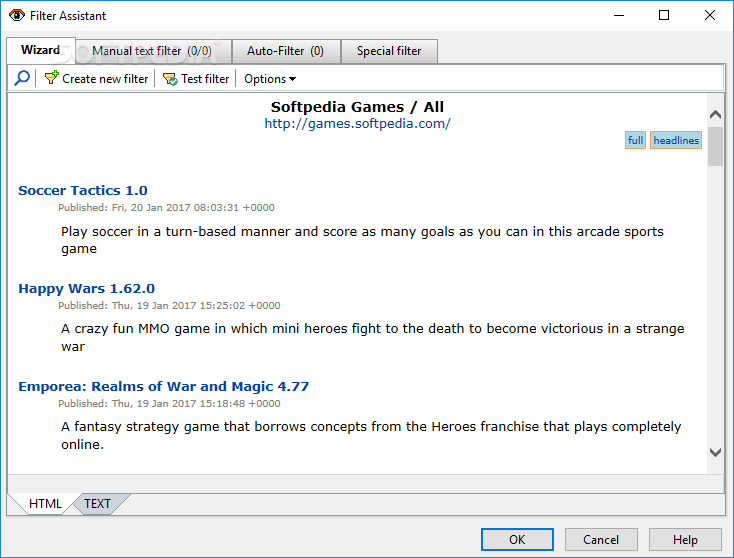The height and width of the screenshot is (558, 734).
Task: Click the 'headlines' view button
Action: 676,140
